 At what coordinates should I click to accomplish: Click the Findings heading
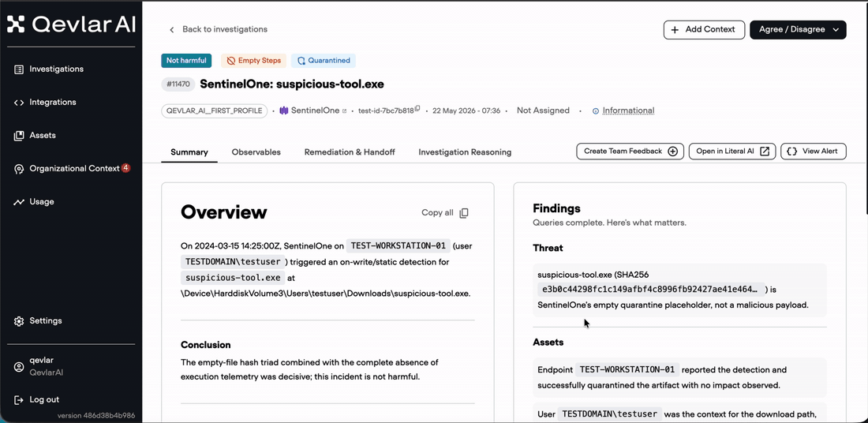tap(556, 208)
